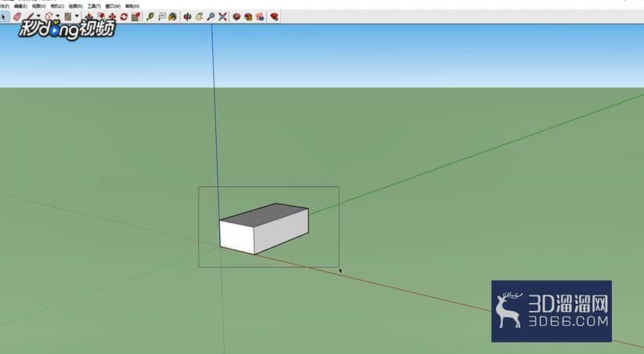Select the Rectangle shape tool
The image size is (644, 354).
coord(68,17)
